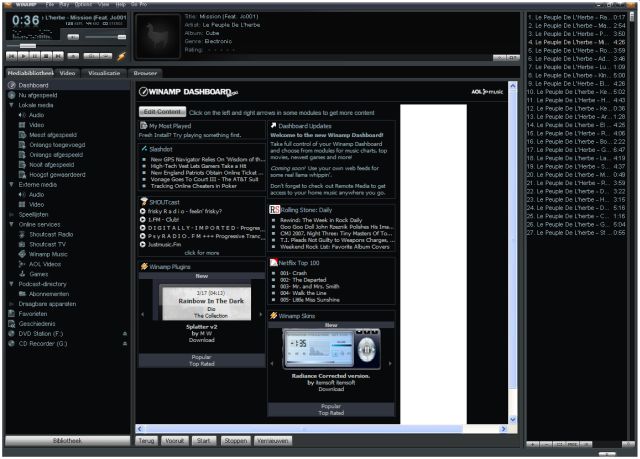Click Video icon under Externe media
Screen dimensions: 640x459
pyautogui.click(x=22, y=204)
